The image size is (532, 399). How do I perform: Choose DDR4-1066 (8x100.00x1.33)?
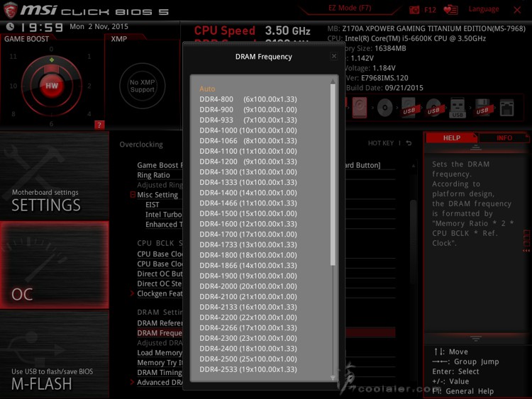point(248,141)
